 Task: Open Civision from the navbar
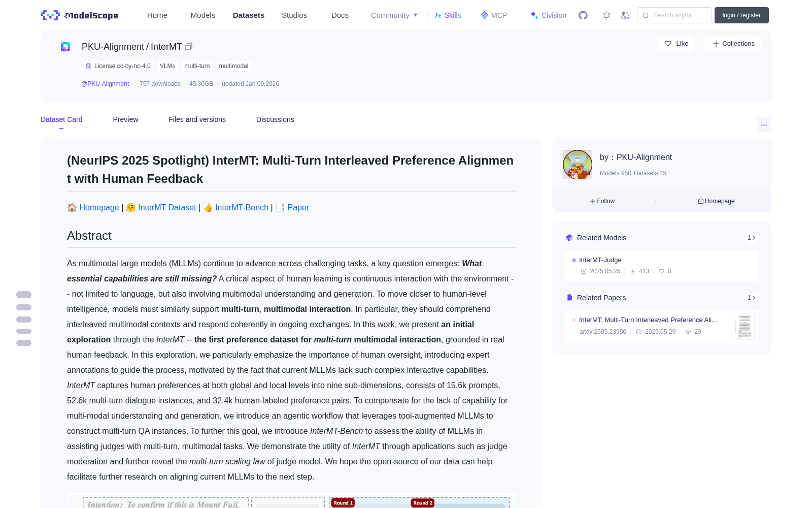pos(548,15)
